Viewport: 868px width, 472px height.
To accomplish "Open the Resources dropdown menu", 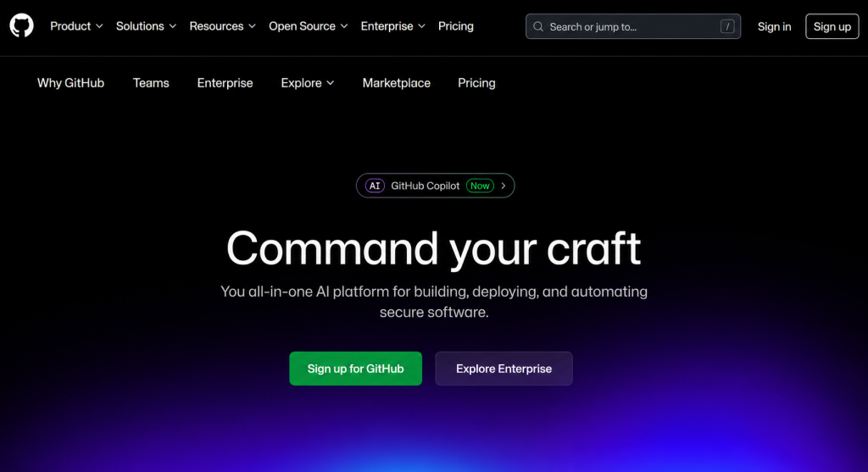I will [223, 26].
